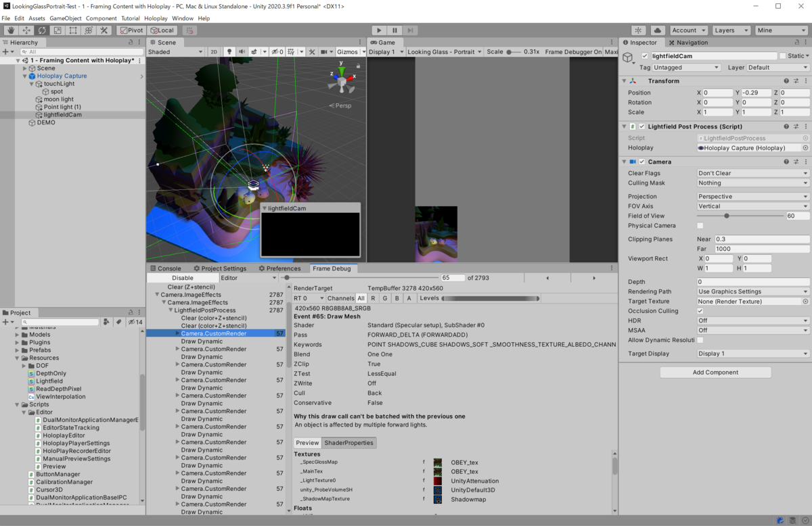
Task: Select the Scale tool
Action: pyautogui.click(x=58, y=30)
